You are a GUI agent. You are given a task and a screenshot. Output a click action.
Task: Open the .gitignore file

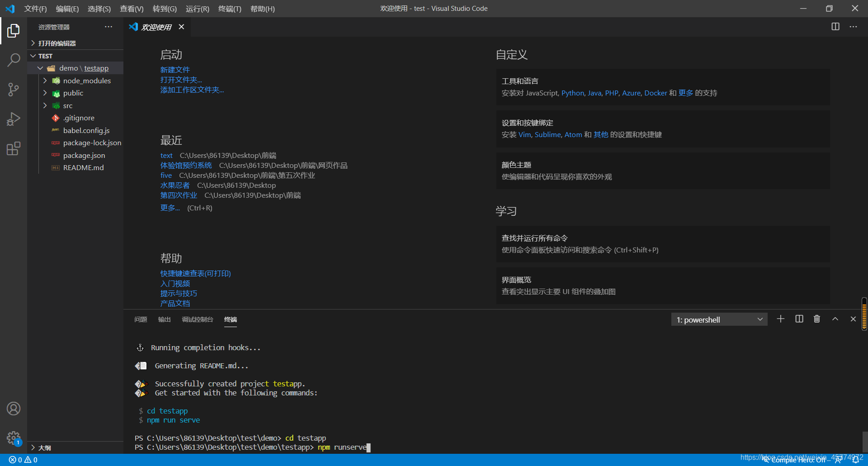click(x=79, y=118)
